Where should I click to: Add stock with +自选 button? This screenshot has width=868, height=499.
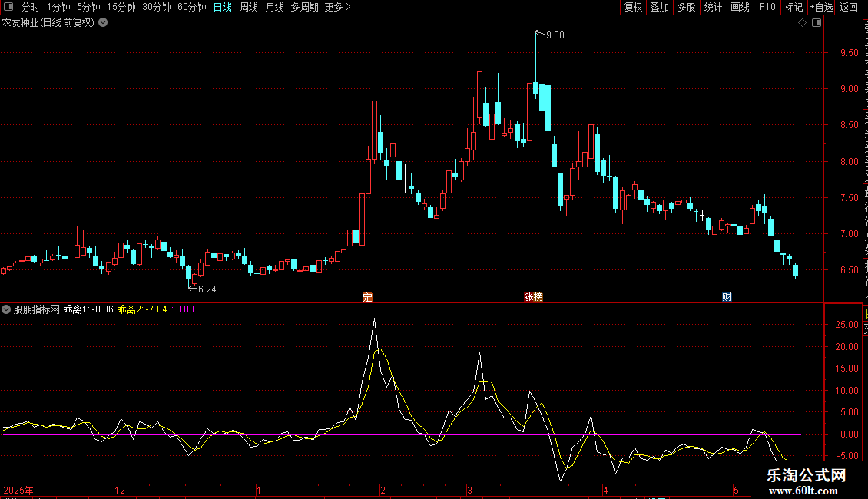[x=821, y=7]
